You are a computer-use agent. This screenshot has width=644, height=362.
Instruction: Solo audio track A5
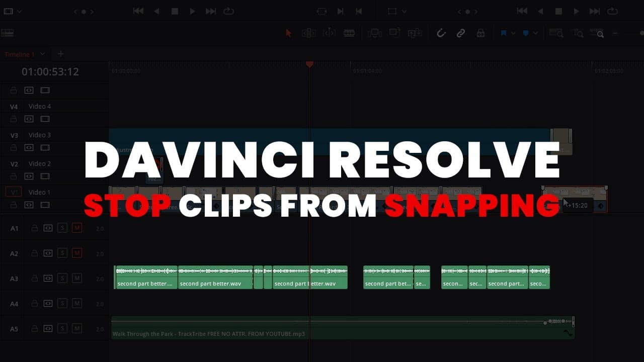coord(62,328)
